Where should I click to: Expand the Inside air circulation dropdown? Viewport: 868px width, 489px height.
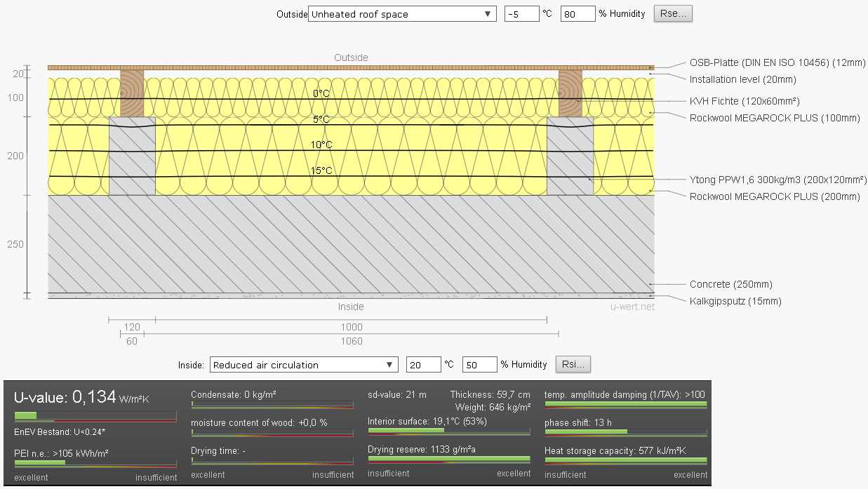[304, 365]
